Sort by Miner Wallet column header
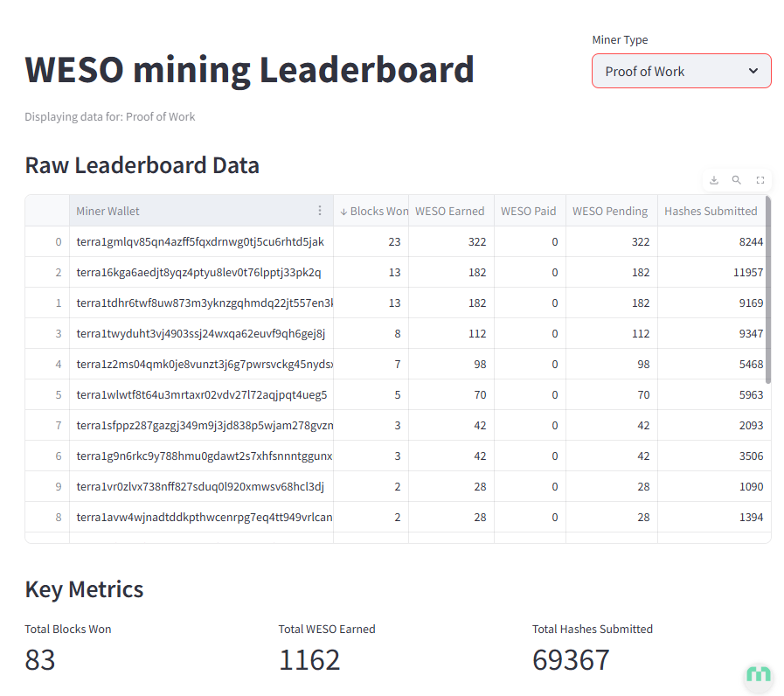Screen dimensions: 784x696 tap(202, 211)
